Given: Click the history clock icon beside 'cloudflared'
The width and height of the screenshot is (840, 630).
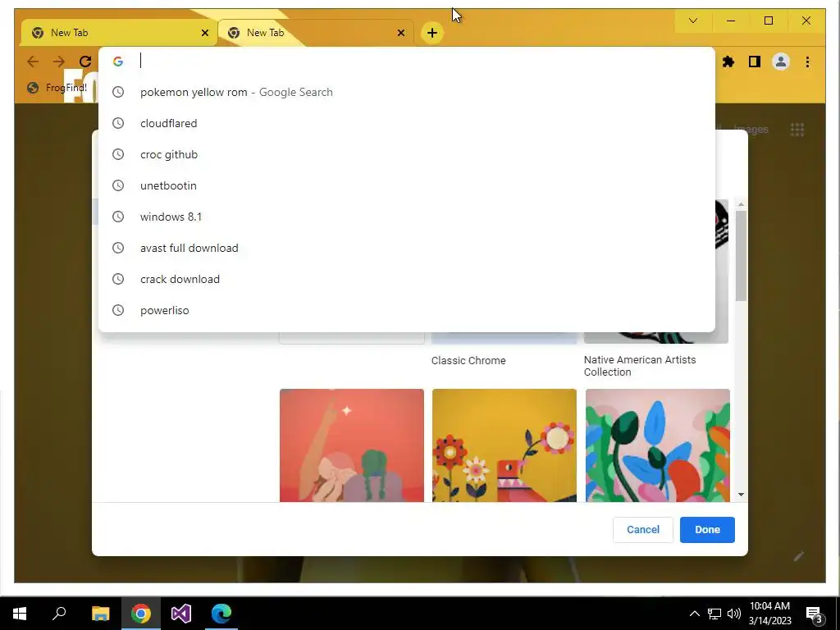Looking at the screenshot, I should click(x=118, y=123).
